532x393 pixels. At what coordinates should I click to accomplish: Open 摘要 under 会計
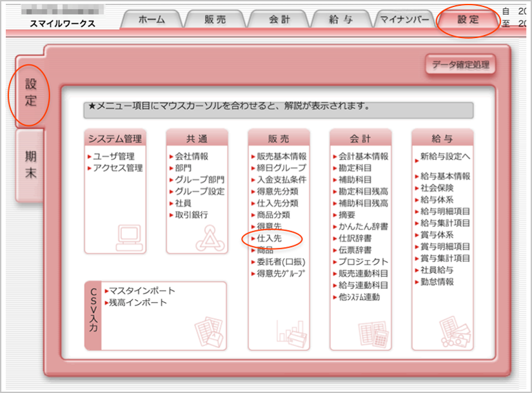[x=347, y=215]
